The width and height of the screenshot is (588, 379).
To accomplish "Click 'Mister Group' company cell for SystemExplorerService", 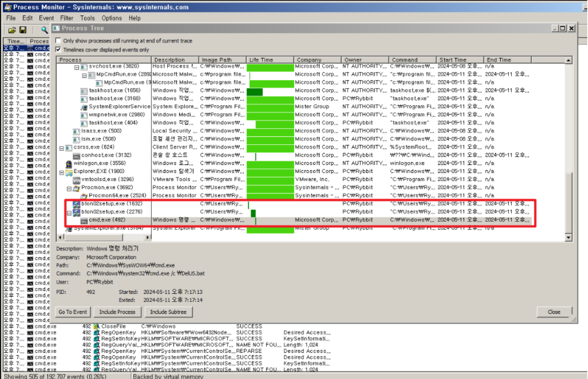I will pos(312,107).
